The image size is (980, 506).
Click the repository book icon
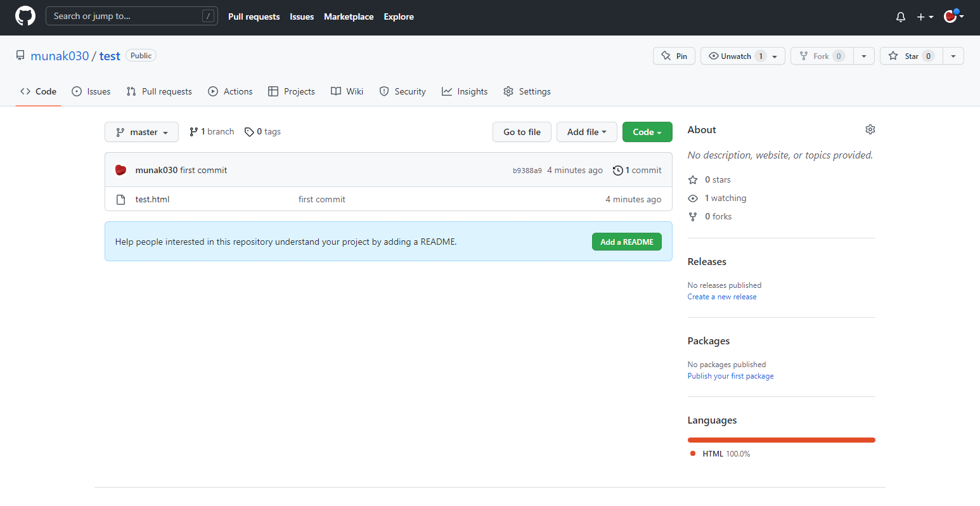coord(20,56)
